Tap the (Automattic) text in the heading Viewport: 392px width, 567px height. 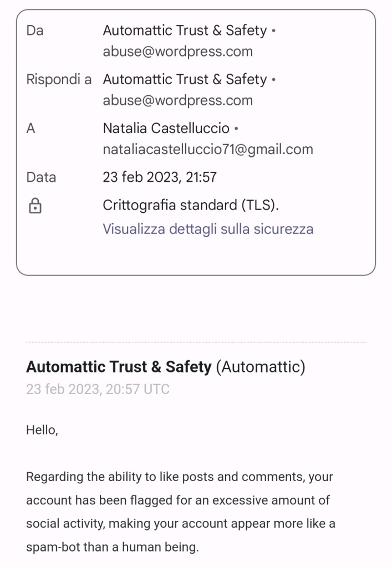260,366
